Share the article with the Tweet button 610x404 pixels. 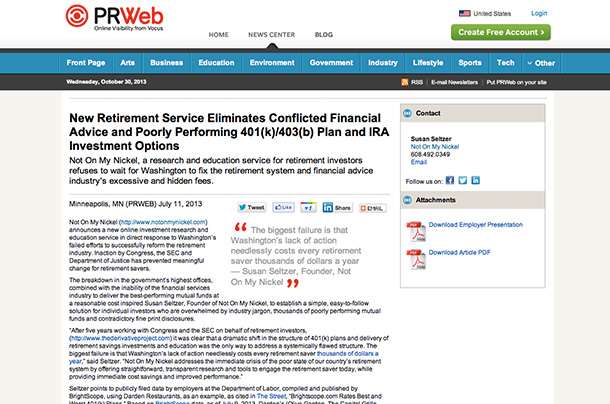coord(252,207)
